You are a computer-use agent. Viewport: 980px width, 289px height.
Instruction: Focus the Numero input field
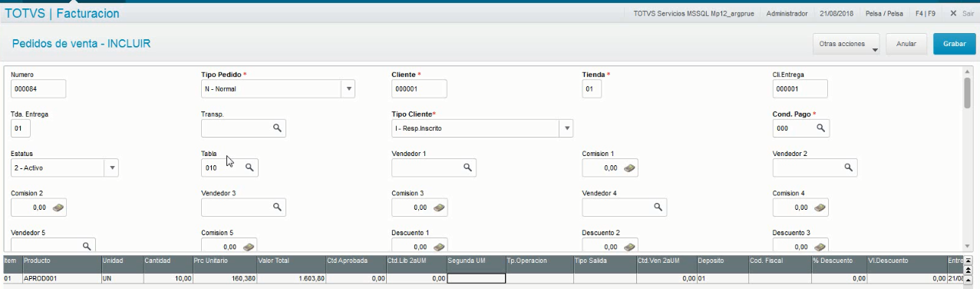coord(39,88)
